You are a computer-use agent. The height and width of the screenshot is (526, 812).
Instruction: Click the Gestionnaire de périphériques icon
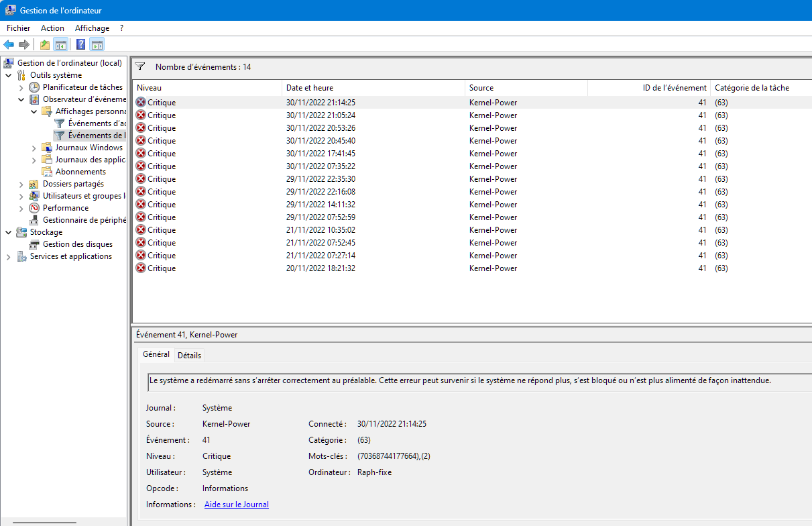point(34,220)
